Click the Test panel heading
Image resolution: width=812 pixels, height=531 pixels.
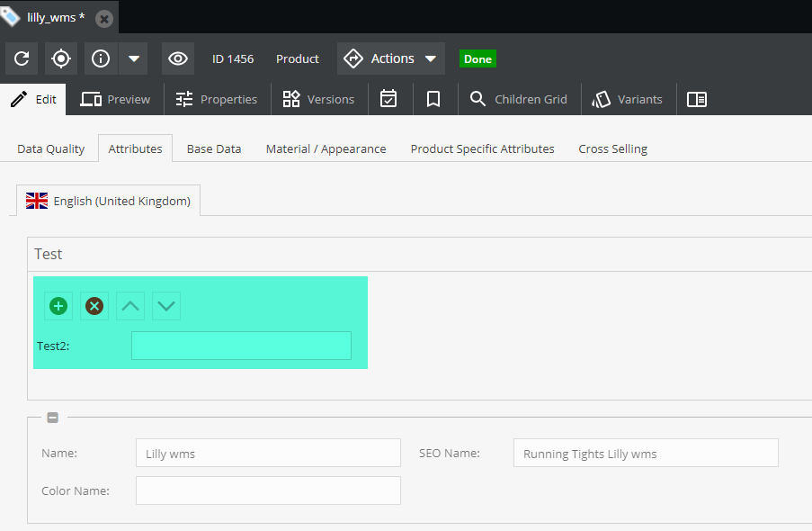point(49,254)
